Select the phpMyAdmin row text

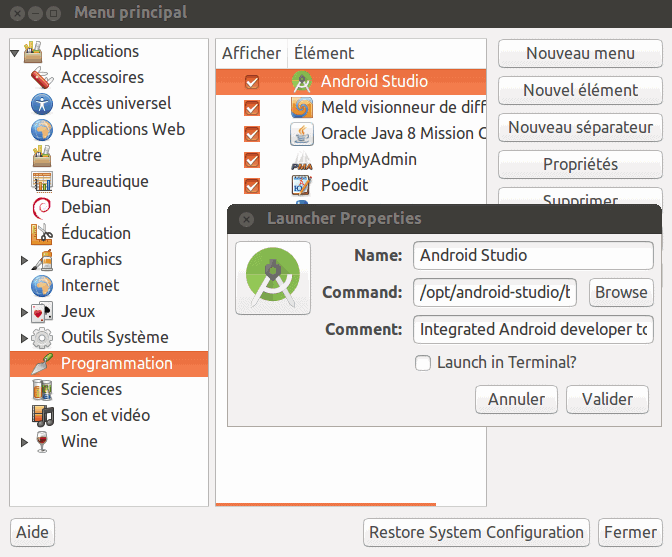pos(369,160)
